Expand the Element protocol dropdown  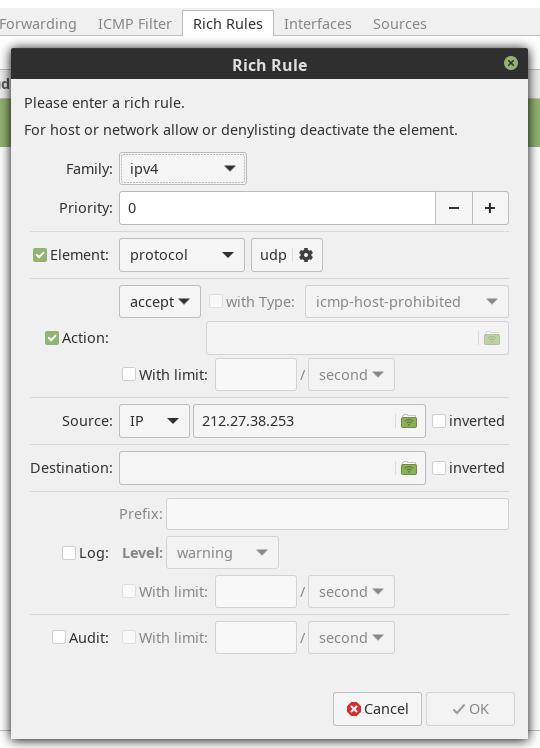pyautogui.click(x=182, y=255)
